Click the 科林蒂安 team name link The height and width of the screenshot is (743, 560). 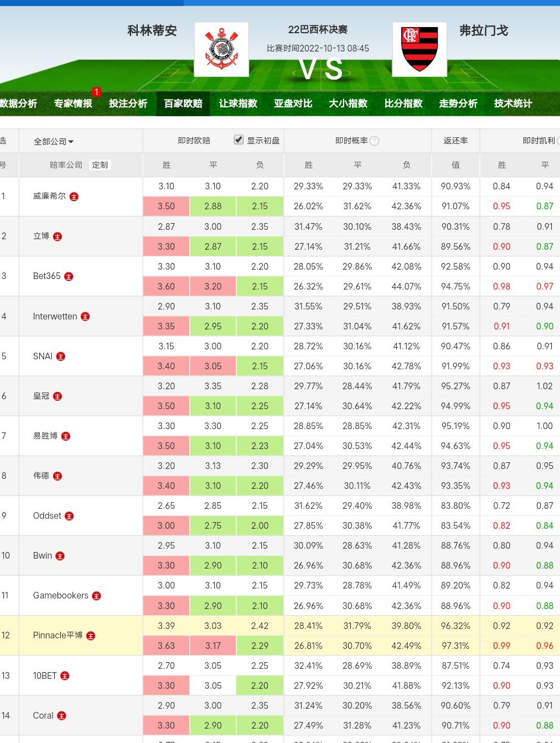pyautogui.click(x=152, y=30)
